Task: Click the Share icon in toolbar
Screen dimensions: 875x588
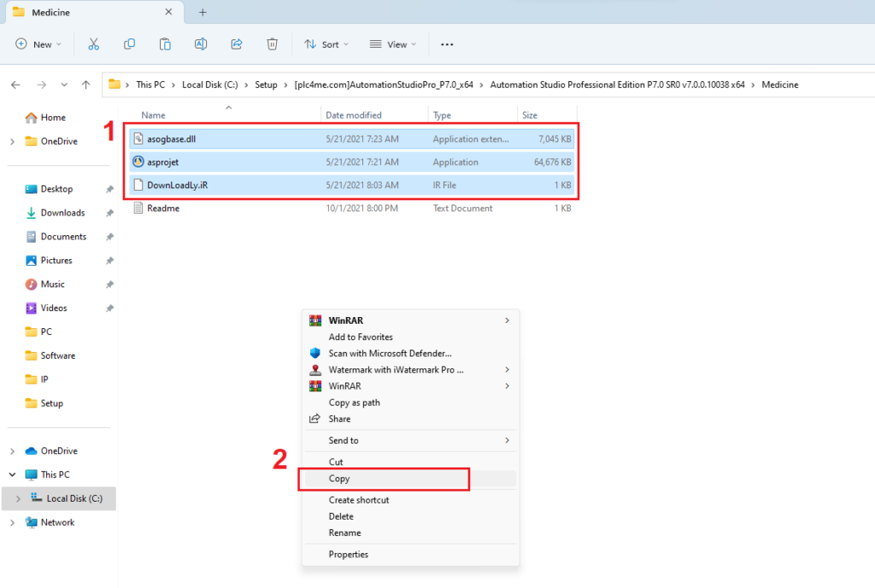Action: 237,44
